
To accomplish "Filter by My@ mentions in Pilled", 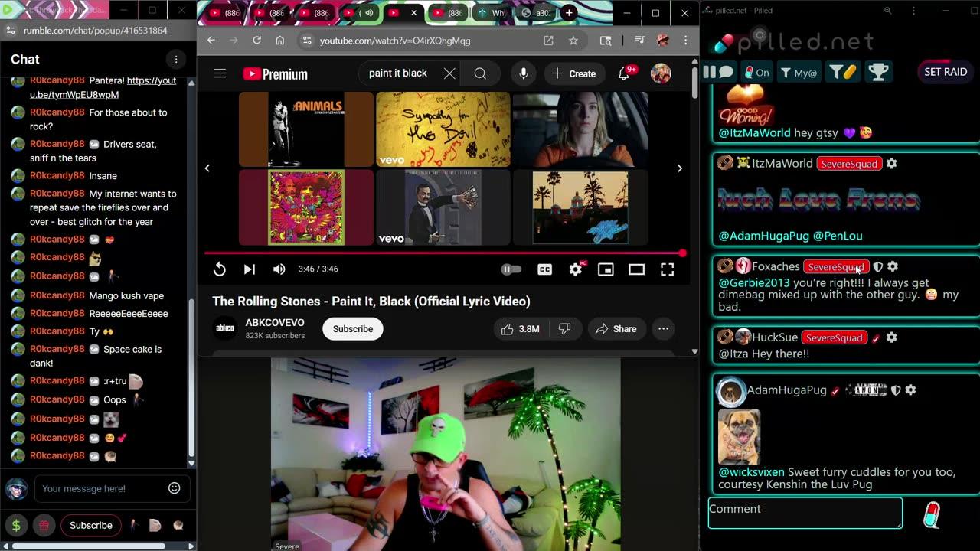I will 799,72.
